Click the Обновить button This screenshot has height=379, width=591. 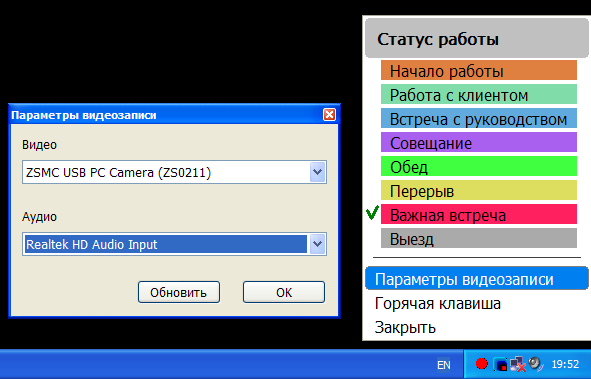[179, 292]
